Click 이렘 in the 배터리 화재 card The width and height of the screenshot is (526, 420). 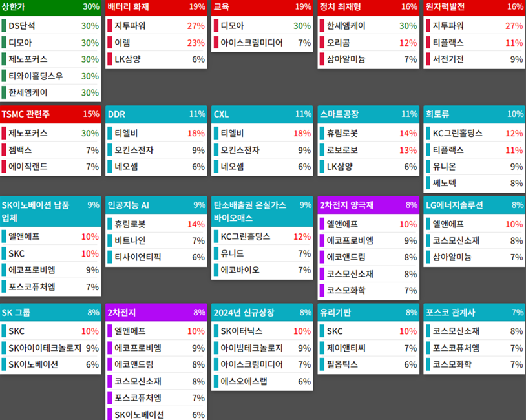(156, 43)
